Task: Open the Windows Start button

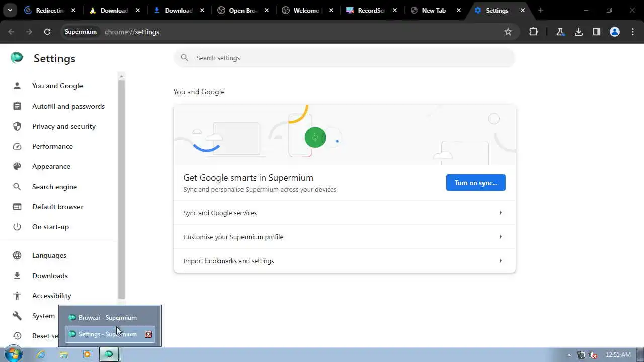Action: click(13, 354)
